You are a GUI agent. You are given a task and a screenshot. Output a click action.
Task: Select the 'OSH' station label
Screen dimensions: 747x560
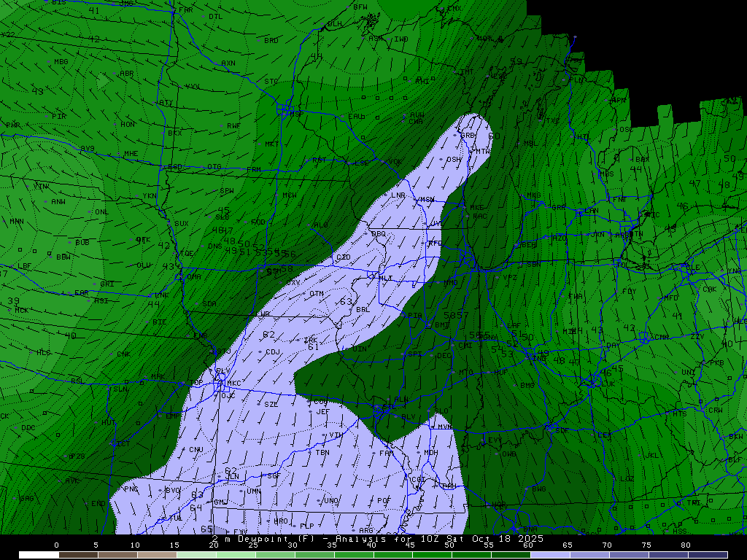tap(454, 160)
